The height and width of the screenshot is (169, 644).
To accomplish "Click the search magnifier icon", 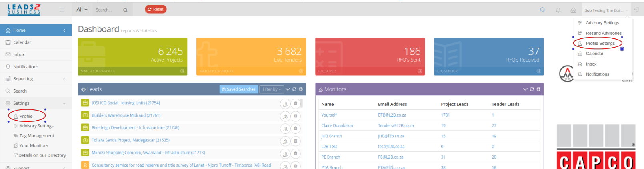I will (x=125, y=10).
